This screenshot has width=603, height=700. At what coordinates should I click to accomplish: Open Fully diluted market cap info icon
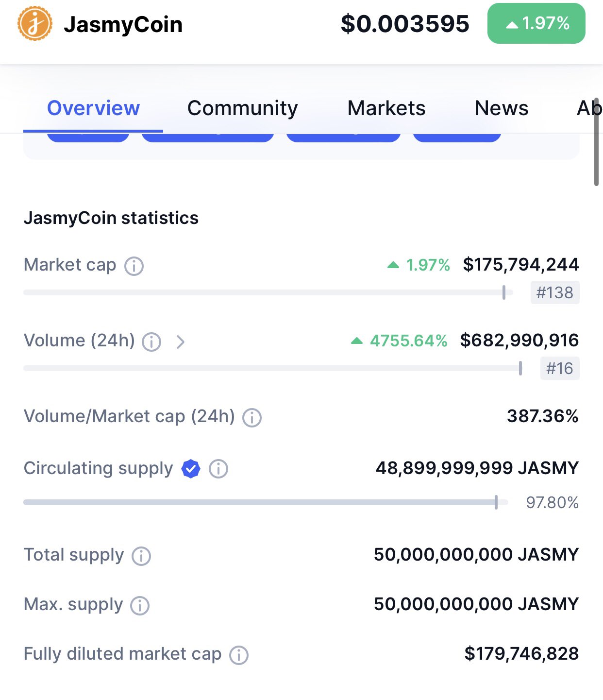239,655
